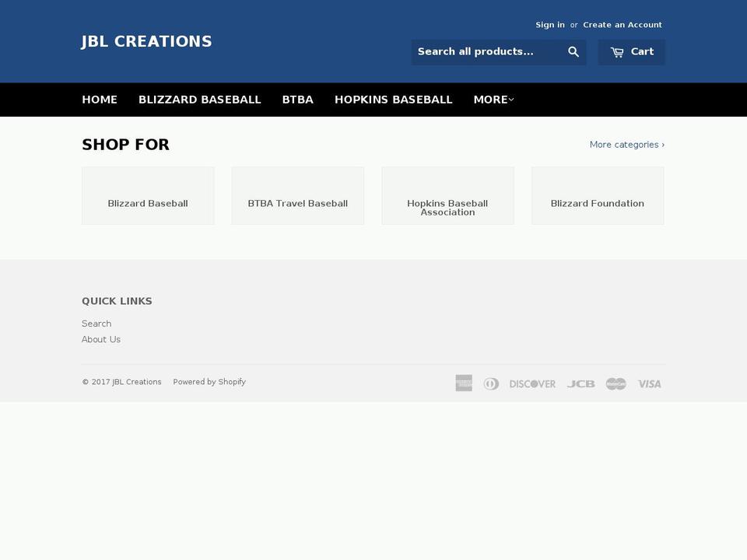Click the Discover payment icon

tap(532, 383)
